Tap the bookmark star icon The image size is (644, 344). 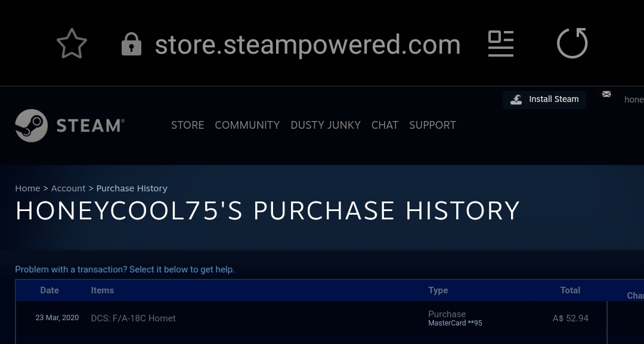(x=72, y=44)
